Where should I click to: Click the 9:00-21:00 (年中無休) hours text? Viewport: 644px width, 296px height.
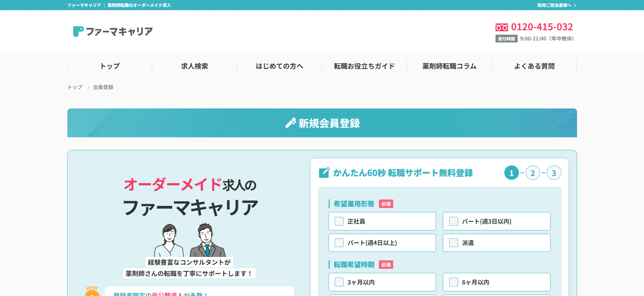point(547,39)
